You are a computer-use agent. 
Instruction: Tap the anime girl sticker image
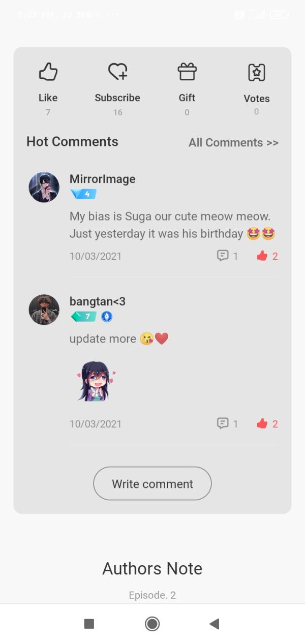pos(96,381)
